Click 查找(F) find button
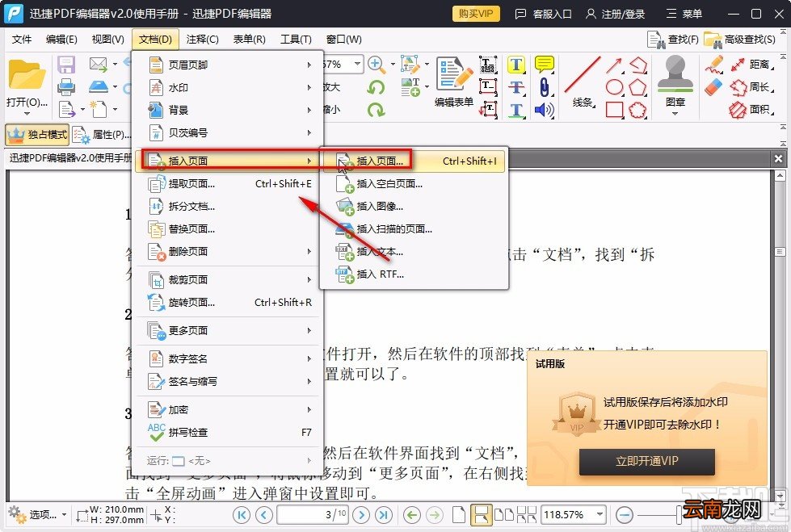Viewport: 791px width, 532px height. point(673,40)
